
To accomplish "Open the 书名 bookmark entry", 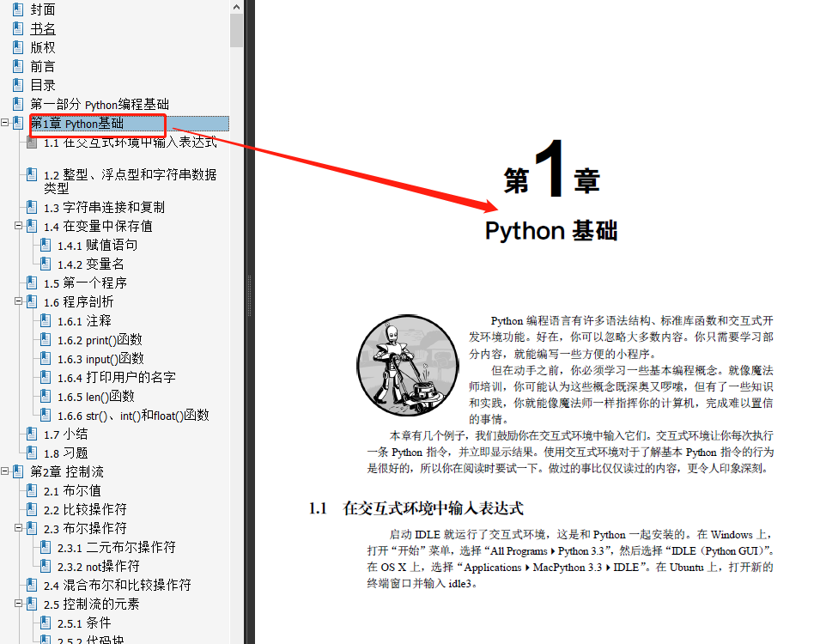I will pos(42,28).
